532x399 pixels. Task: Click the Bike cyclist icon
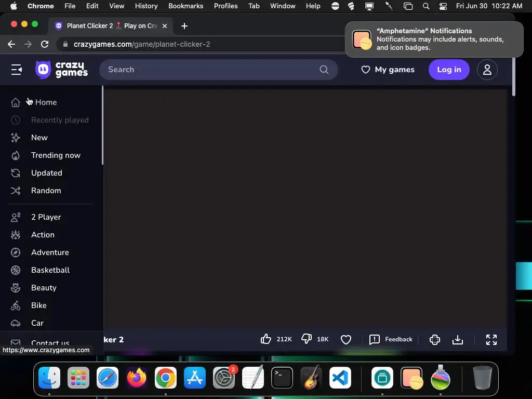click(x=15, y=305)
